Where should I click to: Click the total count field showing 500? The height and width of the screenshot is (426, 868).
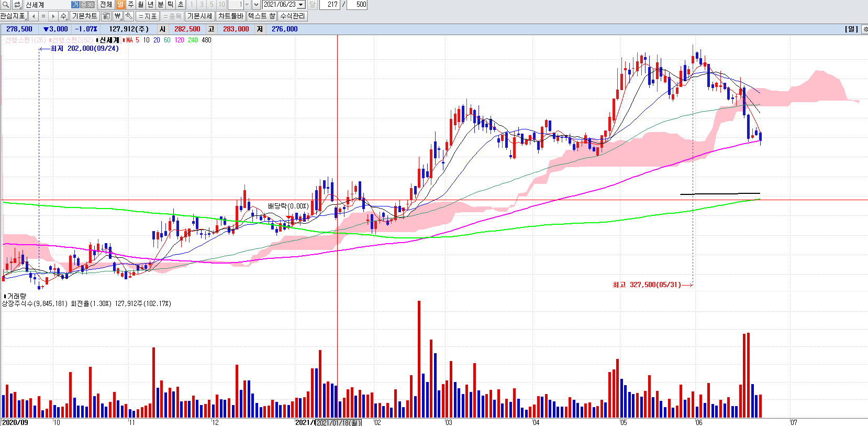pos(357,5)
